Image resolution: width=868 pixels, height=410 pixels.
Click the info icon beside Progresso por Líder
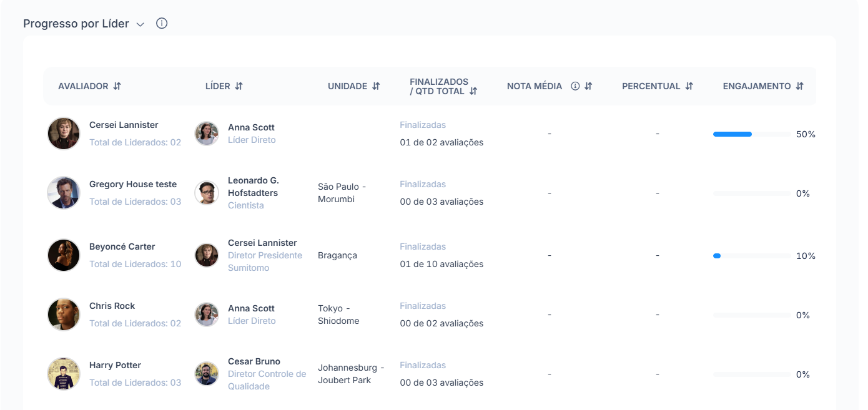[162, 24]
